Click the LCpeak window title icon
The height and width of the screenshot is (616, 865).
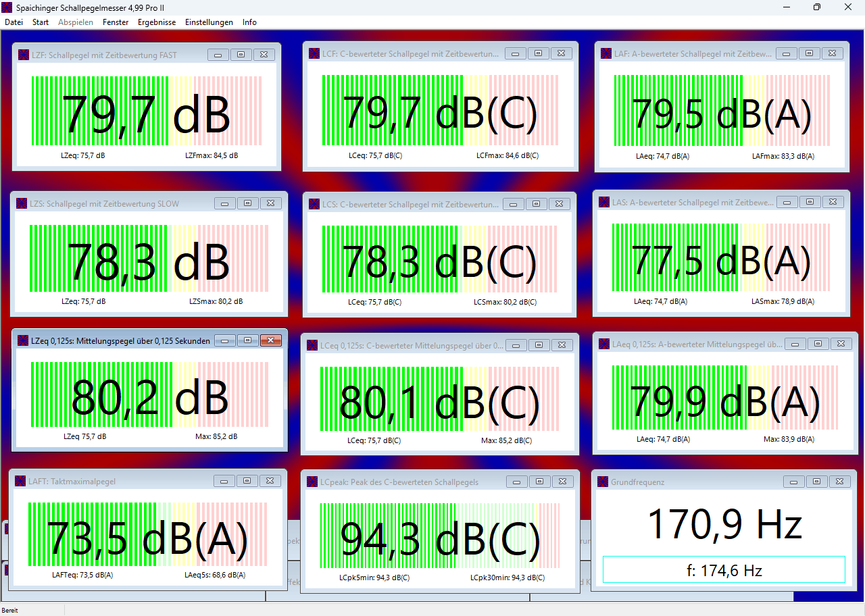312,482
